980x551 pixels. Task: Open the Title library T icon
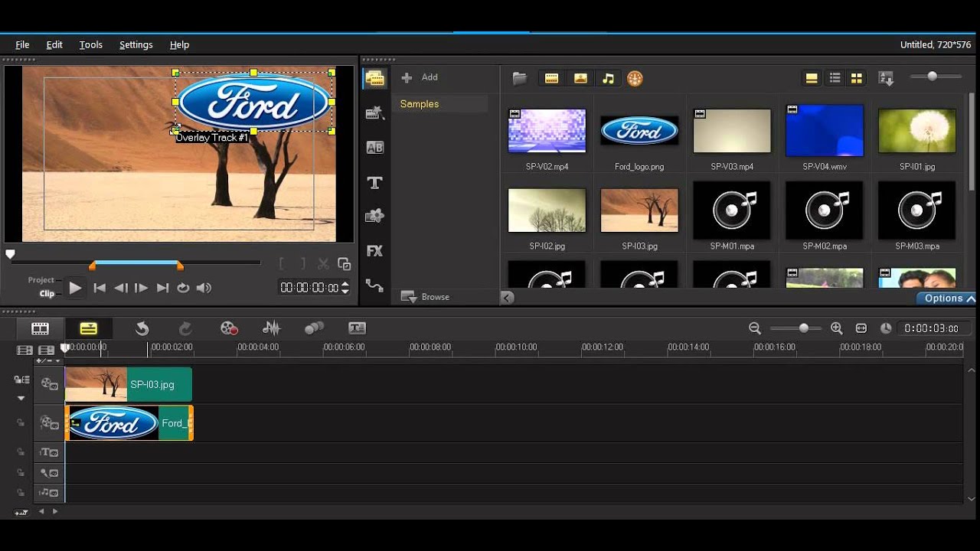(374, 183)
